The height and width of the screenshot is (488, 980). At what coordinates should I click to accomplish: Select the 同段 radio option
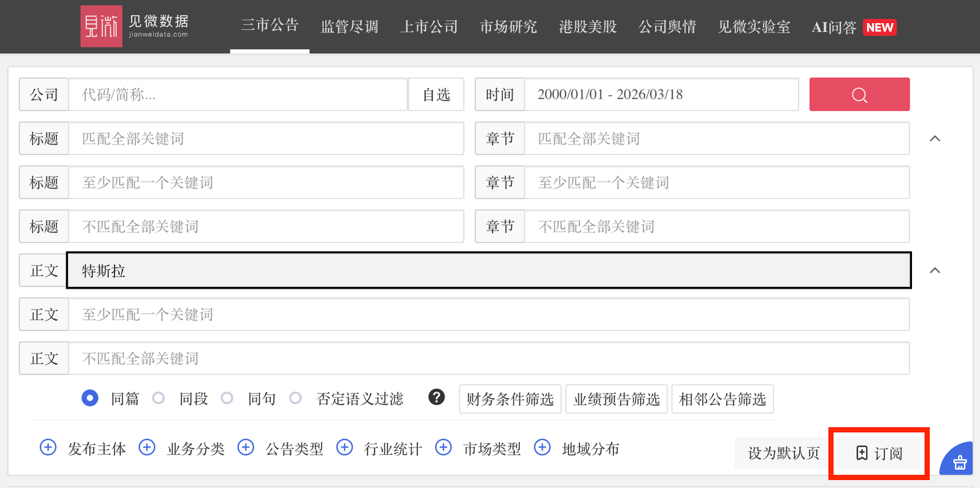[x=159, y=398]
